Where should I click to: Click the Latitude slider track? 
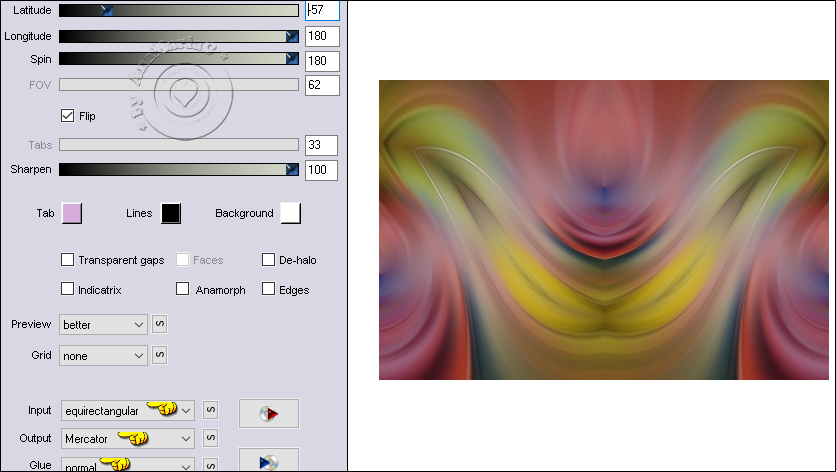point(178,10)
